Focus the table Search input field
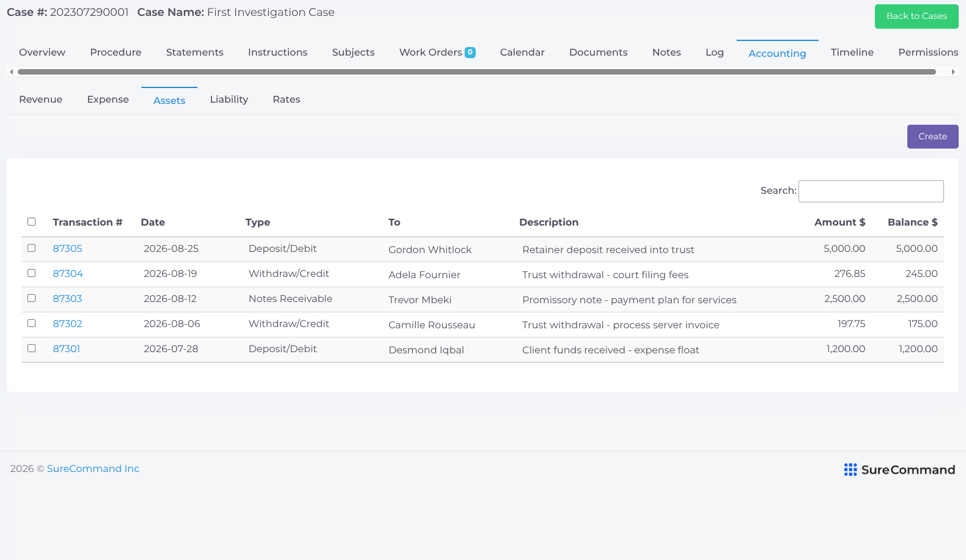This screenshot has height=560, width=966. pos(871,191)
